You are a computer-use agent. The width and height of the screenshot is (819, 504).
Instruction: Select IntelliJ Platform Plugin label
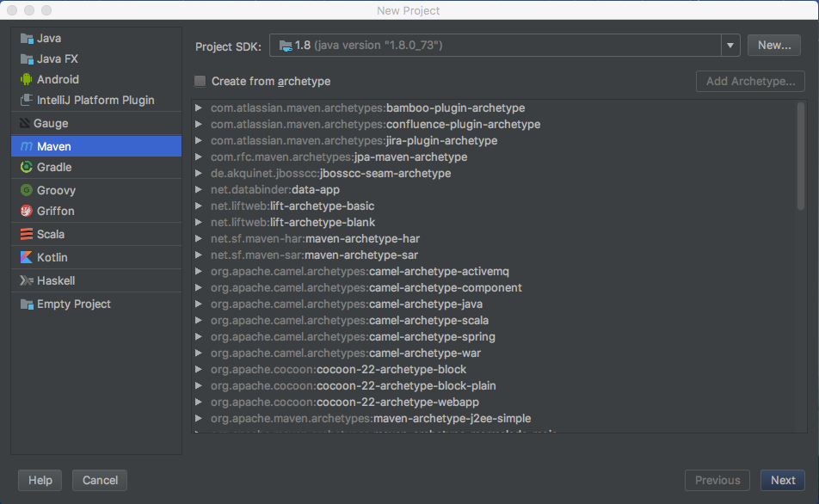95,100
